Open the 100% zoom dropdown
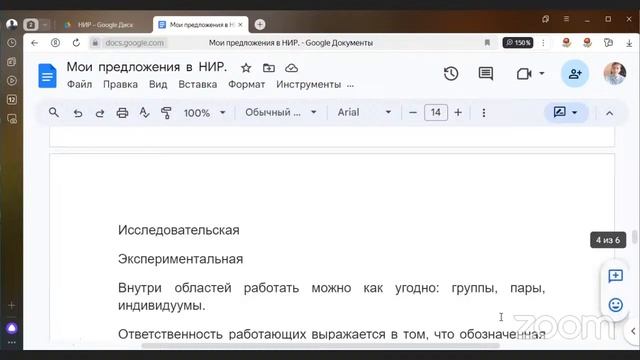The image size is (640, 360). [x=204, y=113]
